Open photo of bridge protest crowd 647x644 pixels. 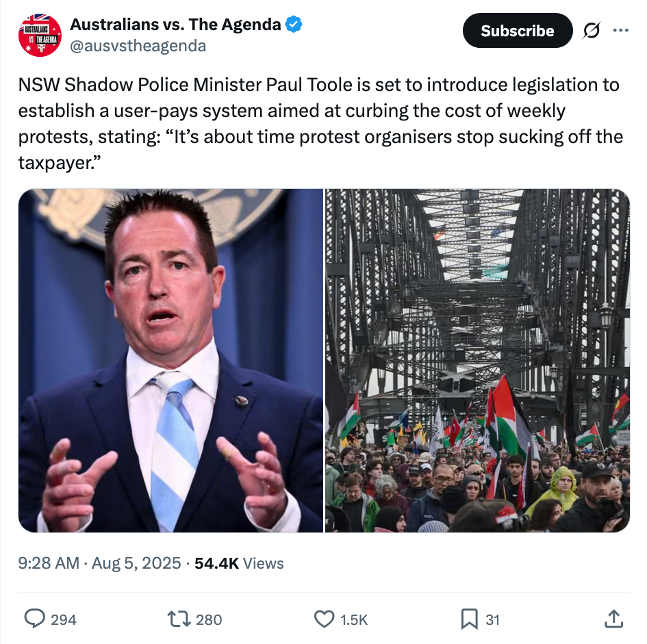tap(477, 361)
